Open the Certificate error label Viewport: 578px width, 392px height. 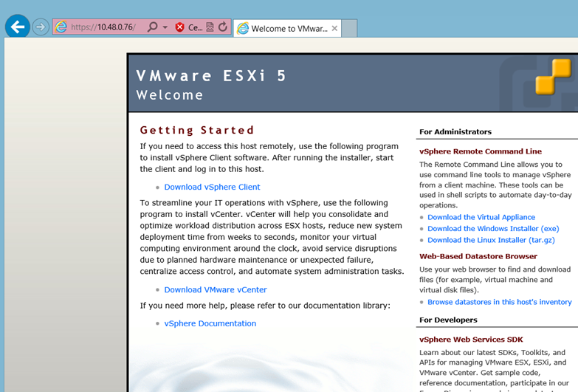195,27
